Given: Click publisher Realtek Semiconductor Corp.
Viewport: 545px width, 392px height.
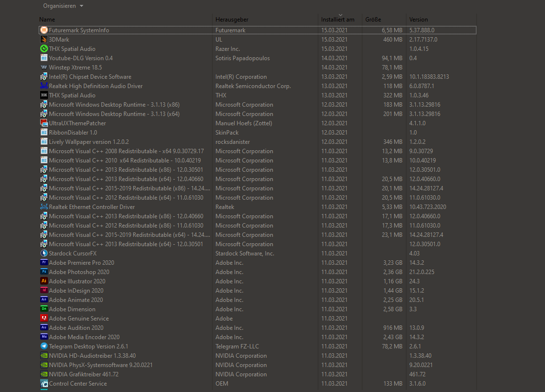Looking at the screenshot, I should (253, 86).
